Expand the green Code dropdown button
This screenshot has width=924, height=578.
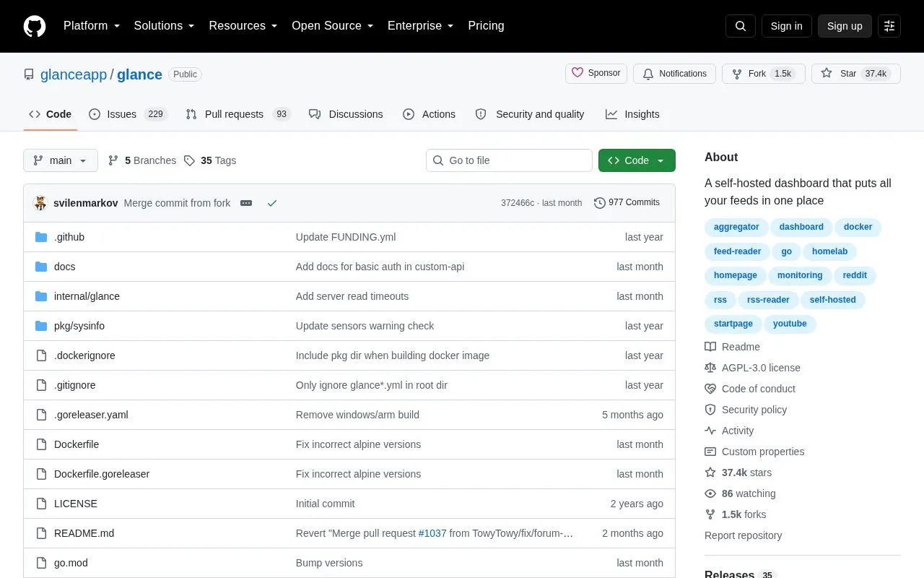coord(637,160)
